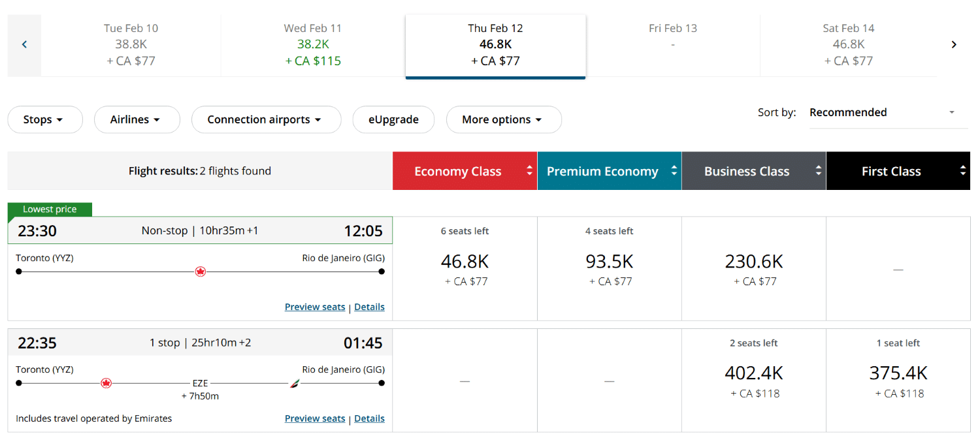Click the left arrow to view earlier dates
Screen dimensions: 980x436
(x=24, y=44)
